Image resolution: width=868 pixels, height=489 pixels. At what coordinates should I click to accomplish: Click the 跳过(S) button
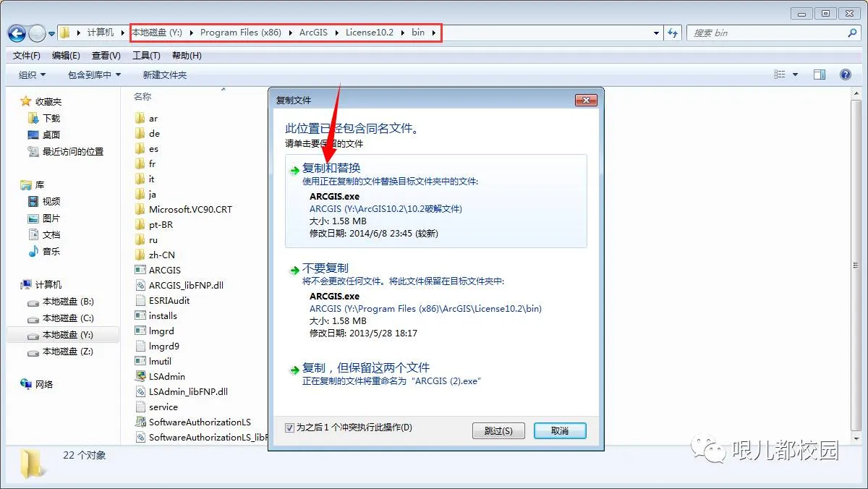coord(498,430)
